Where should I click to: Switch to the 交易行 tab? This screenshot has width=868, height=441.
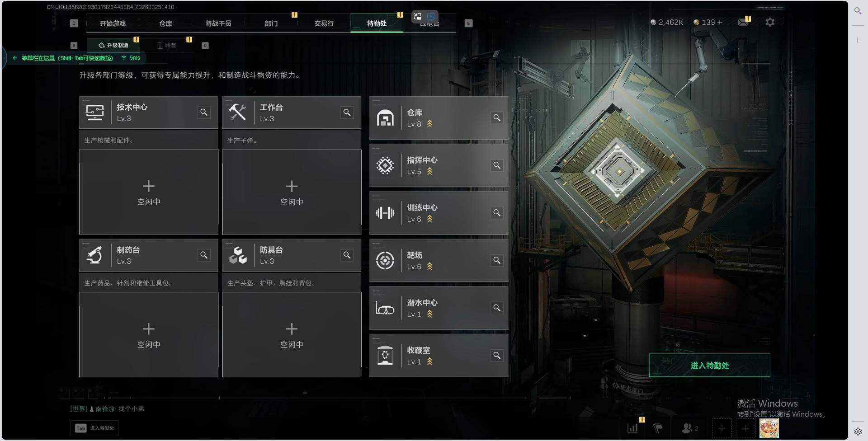coord(324,23)
